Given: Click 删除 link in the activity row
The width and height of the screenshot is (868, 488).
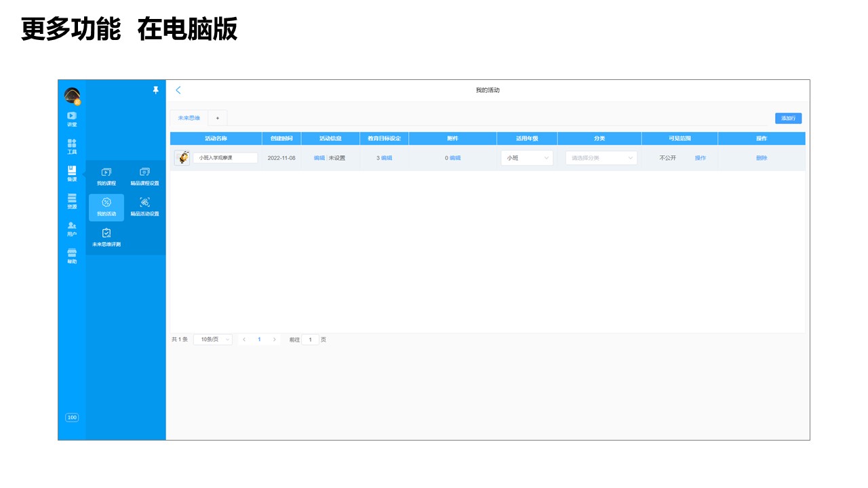Looking at the screenshot, I should pos(762,158).
